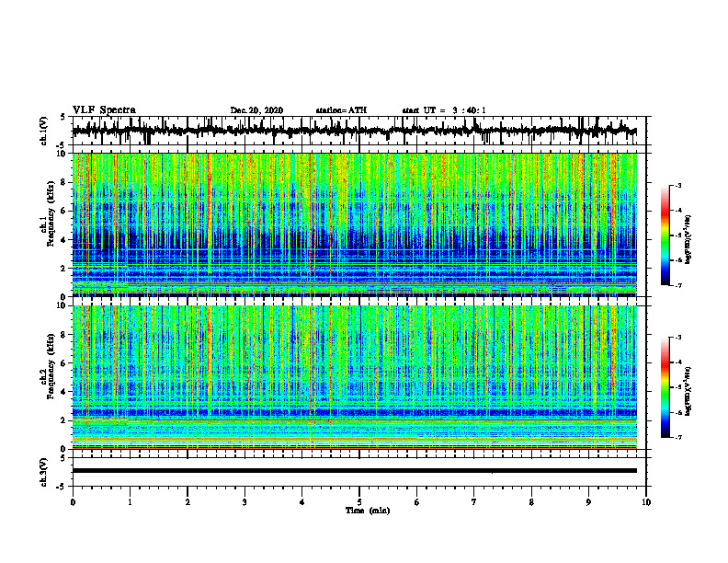Click time-axis tick label "10"
This screenshot has width=728, height=563.
(x=646, y=502)
